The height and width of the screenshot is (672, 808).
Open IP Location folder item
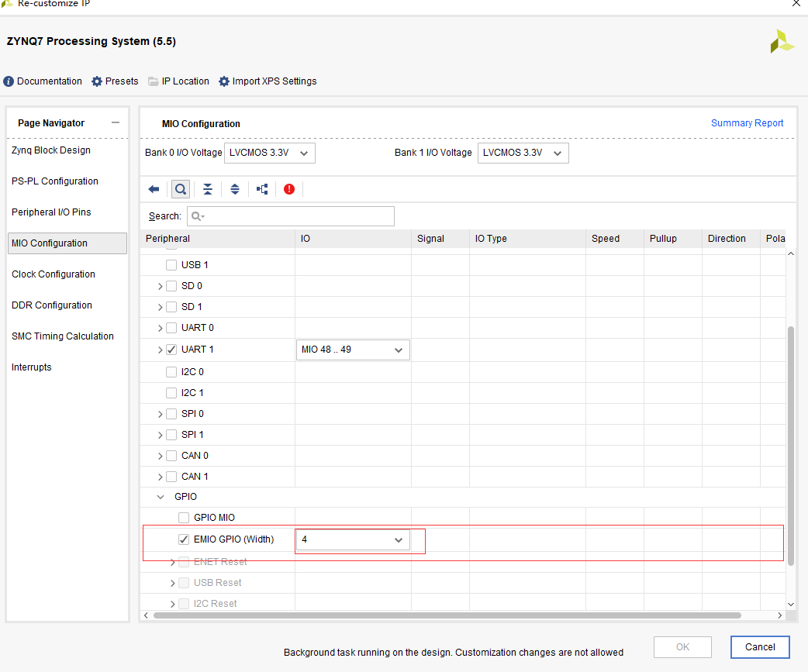click(178, 81)
